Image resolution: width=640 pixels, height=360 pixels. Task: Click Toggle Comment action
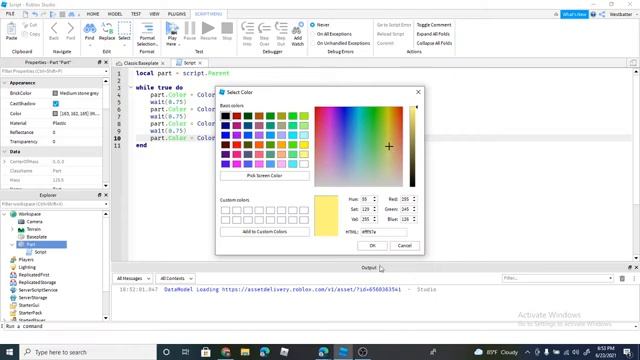coord(434,25)
